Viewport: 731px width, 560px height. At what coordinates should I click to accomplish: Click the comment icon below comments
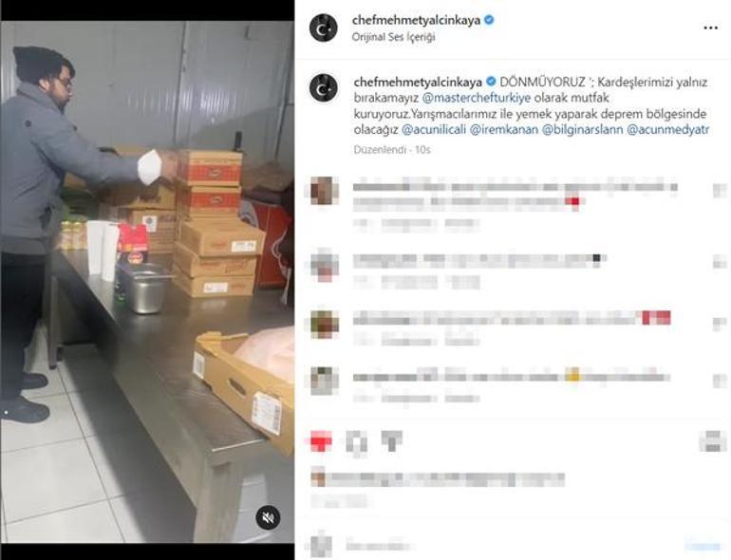pos(357,441)
